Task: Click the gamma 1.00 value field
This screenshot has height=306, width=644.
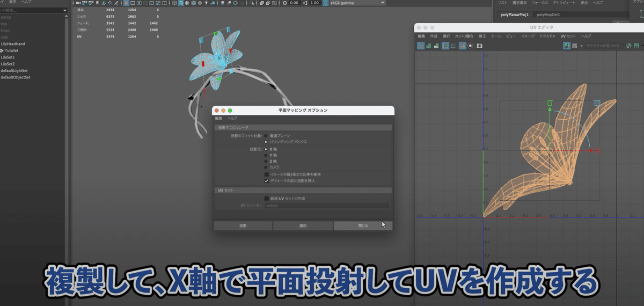Action: (315, 3)
